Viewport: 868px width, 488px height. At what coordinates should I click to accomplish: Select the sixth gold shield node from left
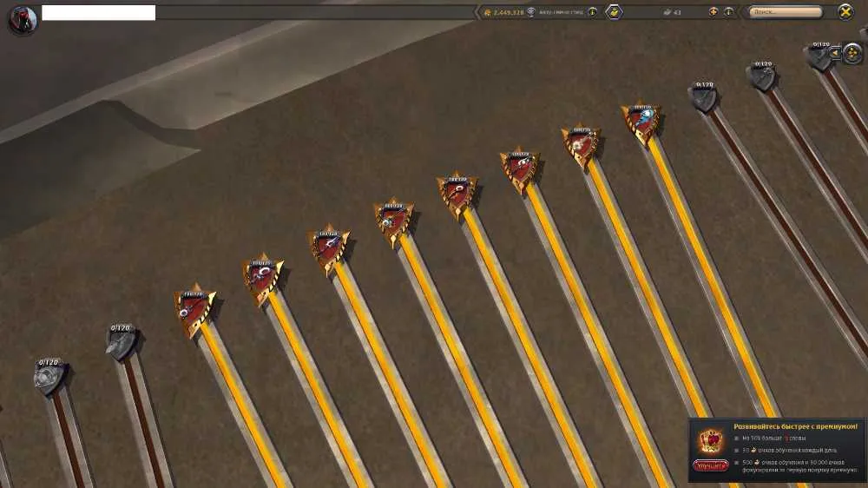520,170
